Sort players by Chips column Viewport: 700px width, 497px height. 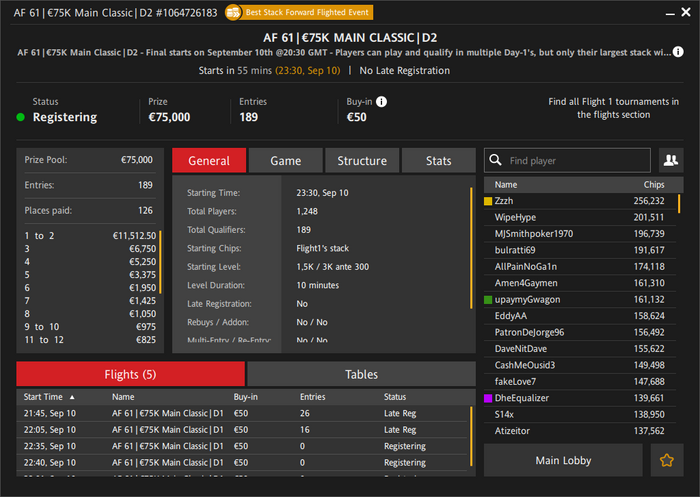click(654, 184)
